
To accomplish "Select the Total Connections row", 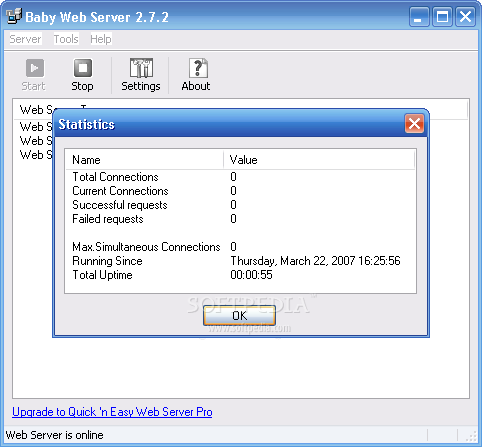I will point(240,177).
